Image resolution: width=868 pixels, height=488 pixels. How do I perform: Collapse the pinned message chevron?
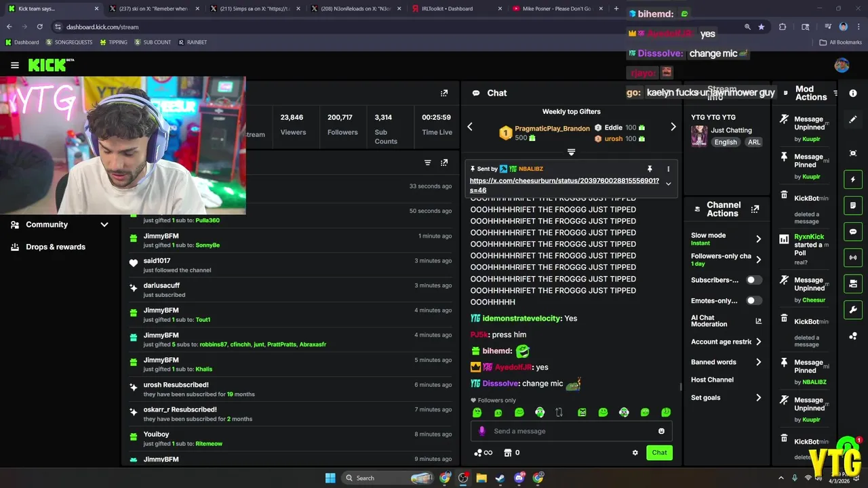[668, 184]
